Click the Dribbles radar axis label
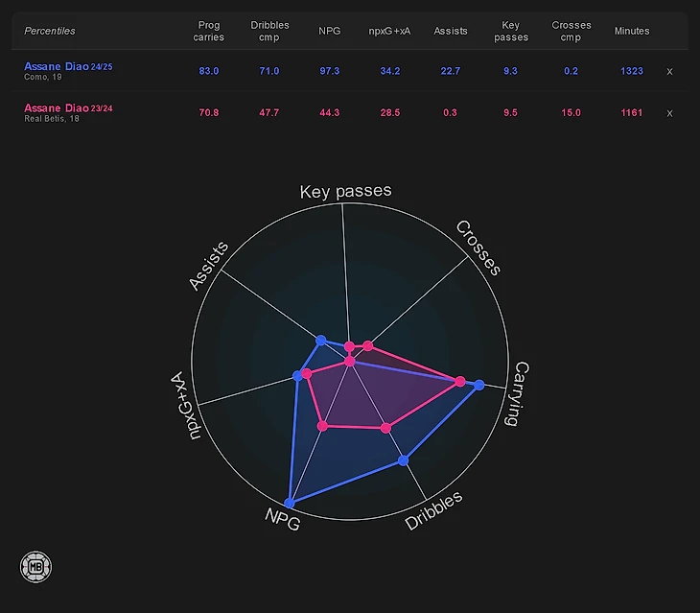The width and height of the screenshot is (700, 613). coord(433,510)
